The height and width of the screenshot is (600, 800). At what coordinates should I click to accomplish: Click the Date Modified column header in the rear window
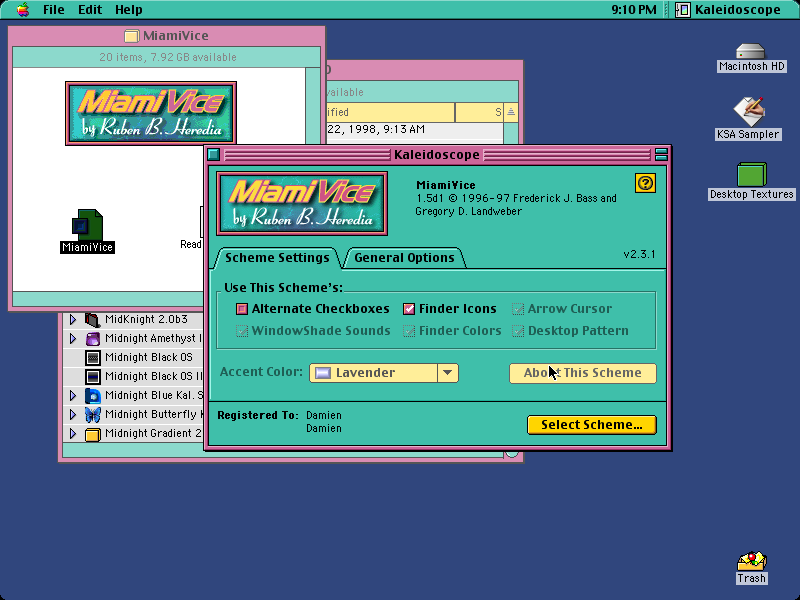[390, 112]
